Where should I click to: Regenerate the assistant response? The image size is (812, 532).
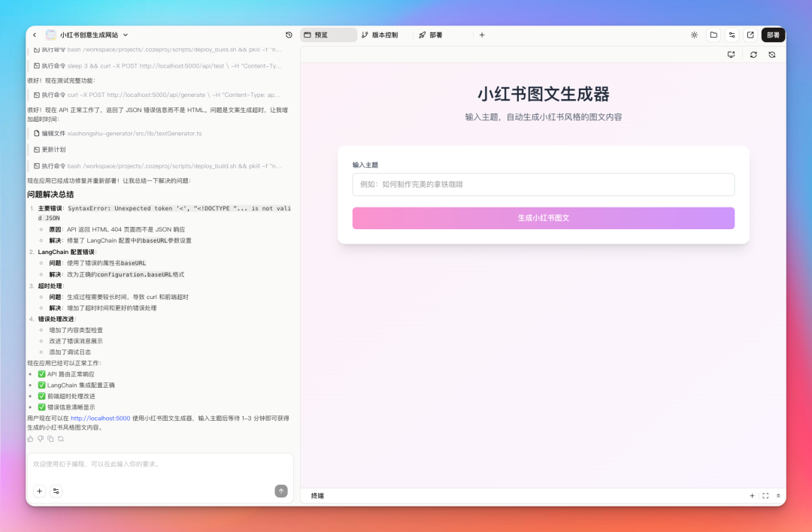pyautogui.click(x=60, y=439)
